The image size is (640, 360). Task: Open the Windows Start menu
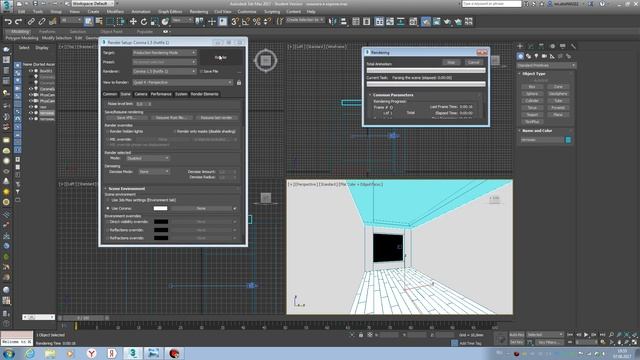(9, 353)
